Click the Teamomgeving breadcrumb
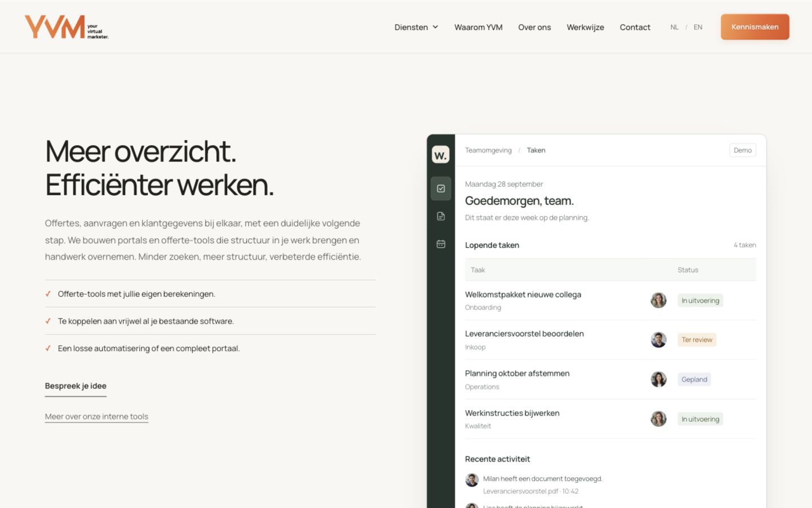The height and width of the screenshot is (508, 812). pyautogui.click(x=488, y=150)
